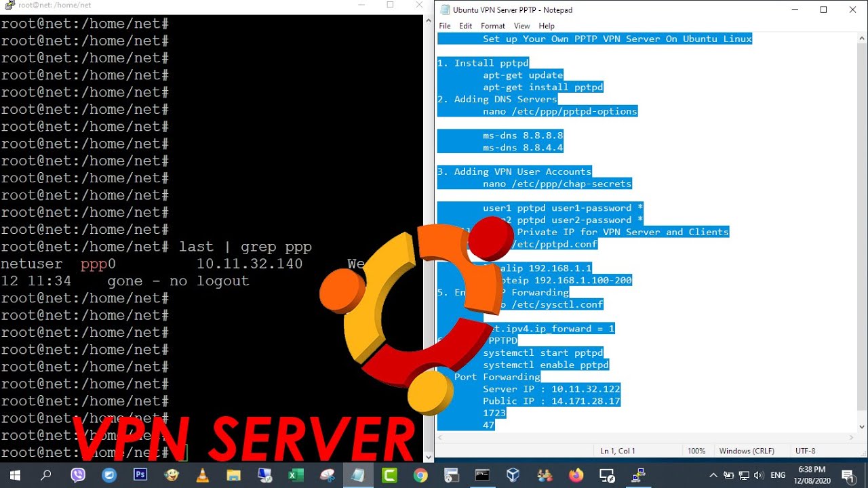The width and height of the screenshot is (868, 488).
Task: Click 'remoteip 192.168.1.100-200' line
Action: 557,280
